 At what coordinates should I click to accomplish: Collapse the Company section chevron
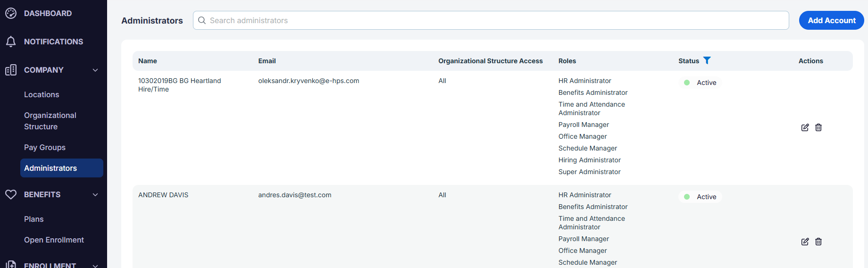[95, 70]
